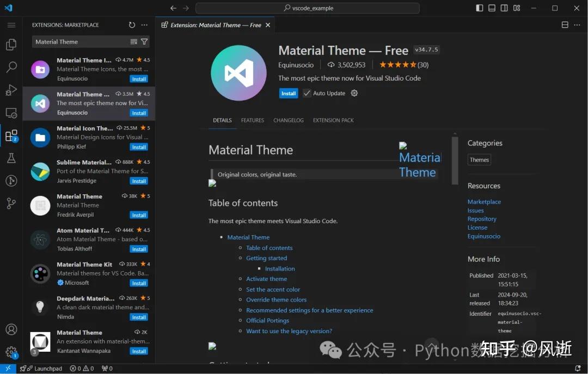Follow the Activate theme contents link
This screenshot has height=374, width=588.
(267, 279)
